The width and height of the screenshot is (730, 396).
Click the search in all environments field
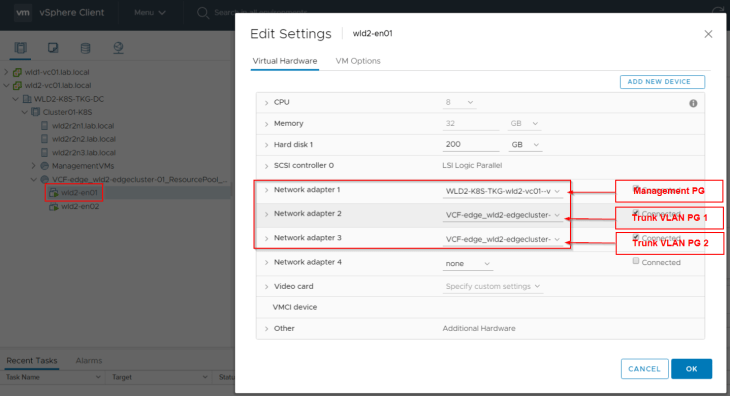(x=261, y=13)
